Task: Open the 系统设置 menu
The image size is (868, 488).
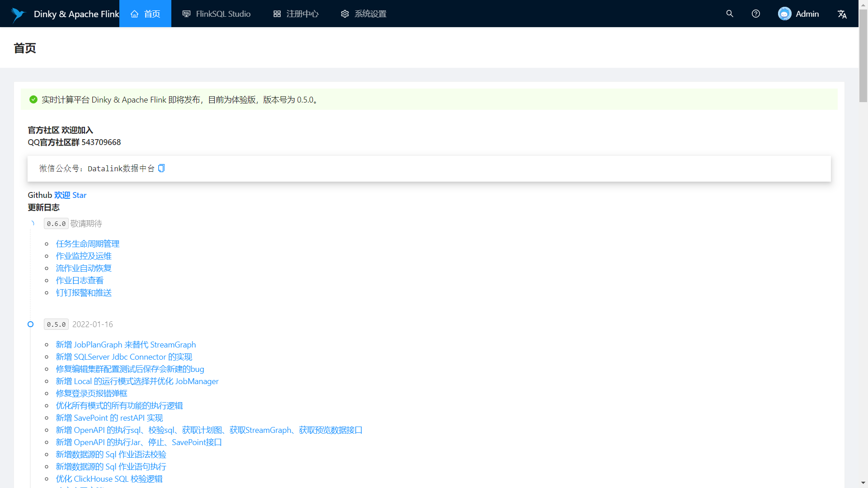Action: [x=364, y=14]
